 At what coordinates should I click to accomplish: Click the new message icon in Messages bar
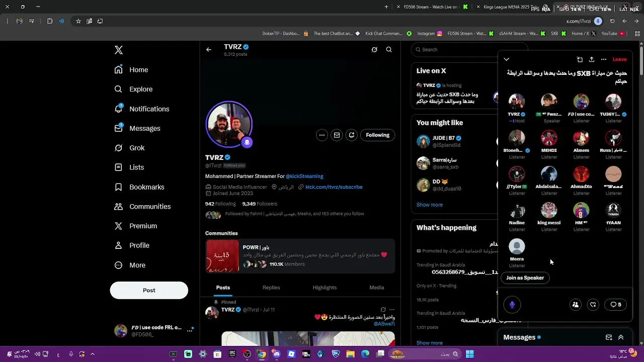pos(609,337)
